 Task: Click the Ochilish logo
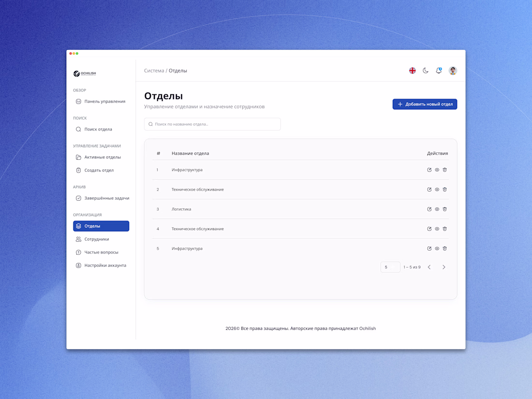pos(85,74)
